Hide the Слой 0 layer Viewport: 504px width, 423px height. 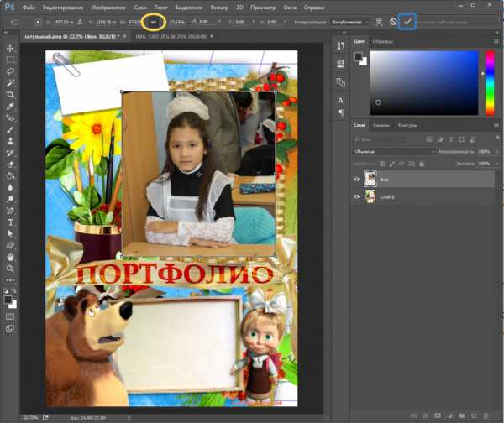click(x=356, y=197)
